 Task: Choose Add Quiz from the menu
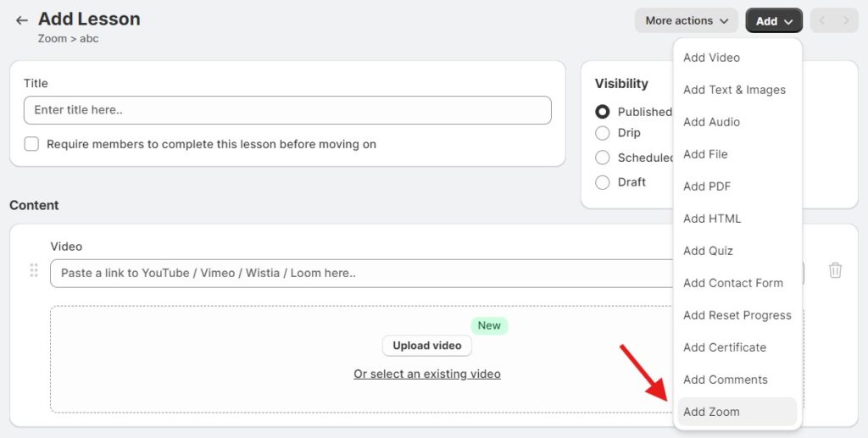click(x=708, y=251)
